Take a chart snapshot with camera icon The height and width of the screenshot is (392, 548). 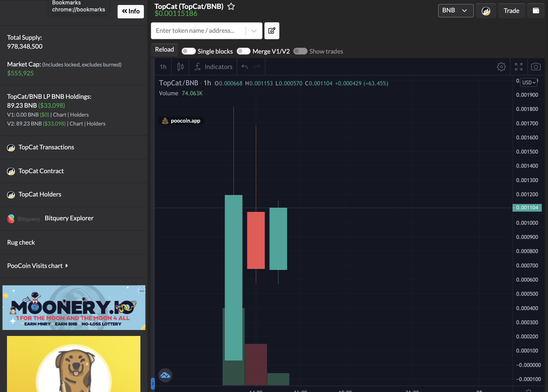point(536,67)
